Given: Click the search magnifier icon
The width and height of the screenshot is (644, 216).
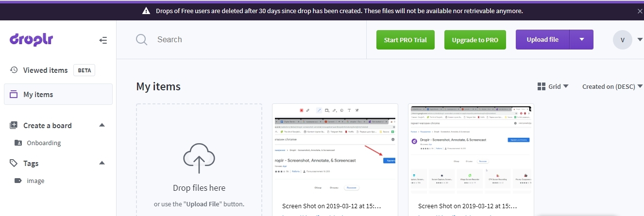Looking at the screenshot, I should [x=141, y=40].
